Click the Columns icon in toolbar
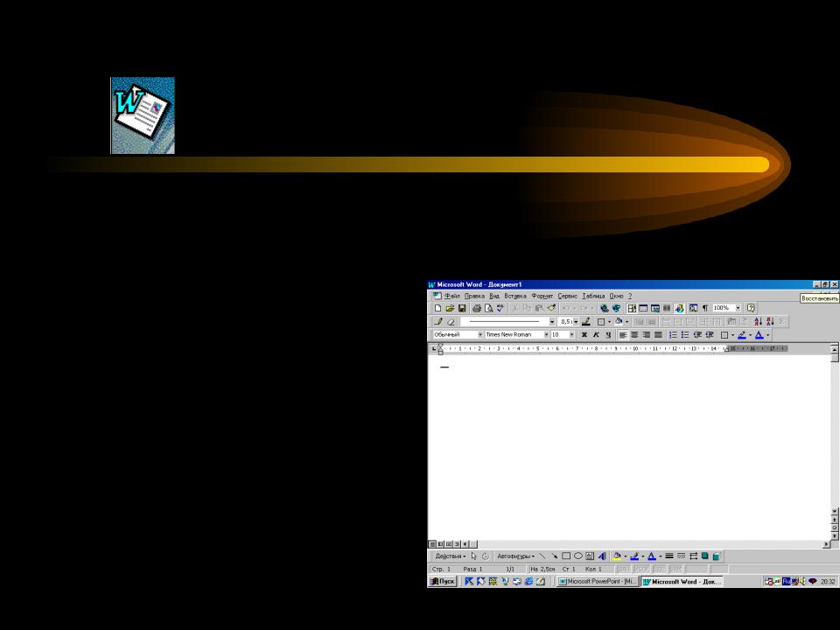Image resolution: width=840 pixels, height=630 pixels. tap(667, 308)
